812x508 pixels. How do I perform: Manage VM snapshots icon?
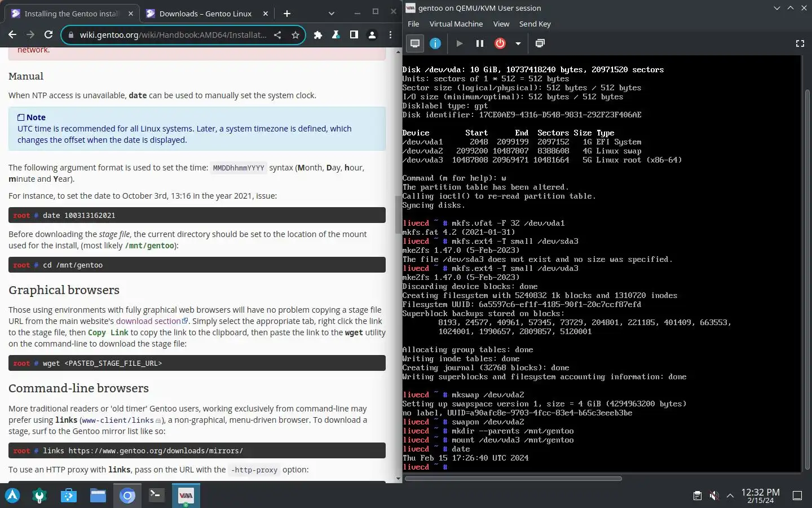(x=540, y=43)
